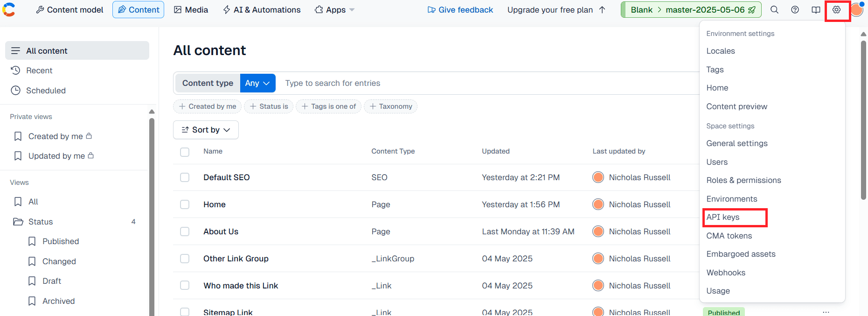Viewport: 868px width, 316px height.
Task: Open the Apps dropdown menu
Action: point(334,10)
